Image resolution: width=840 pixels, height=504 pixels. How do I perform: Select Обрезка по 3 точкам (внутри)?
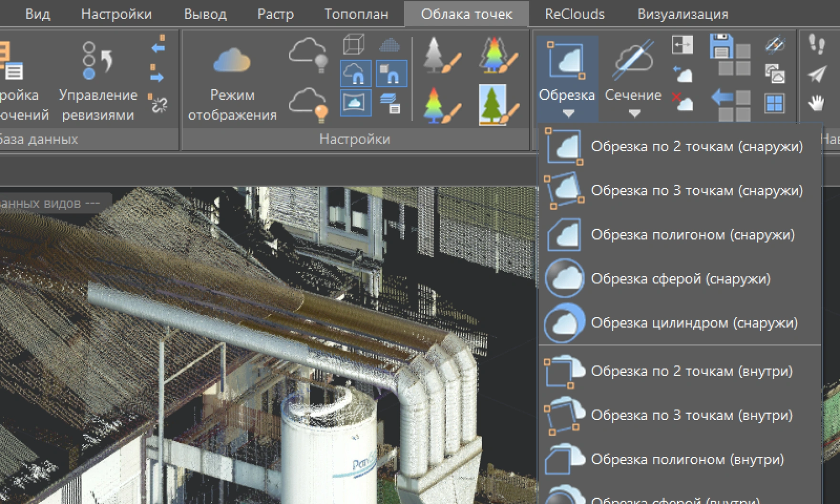[691, 415]
